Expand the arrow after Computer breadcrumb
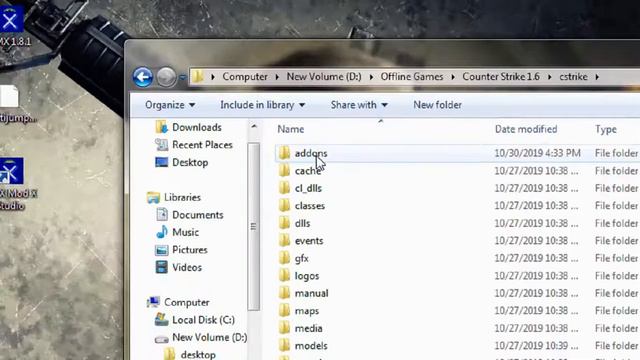Viewport: 640px width, 360px height. (277, 77)
